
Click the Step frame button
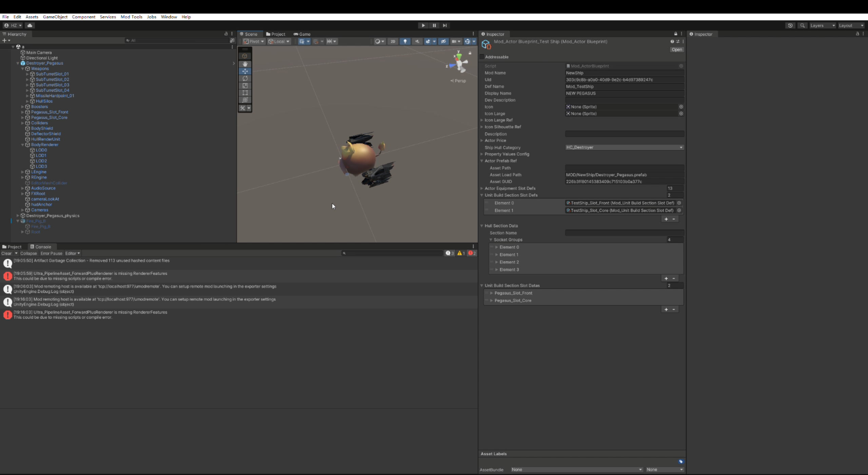pos(445,25)
